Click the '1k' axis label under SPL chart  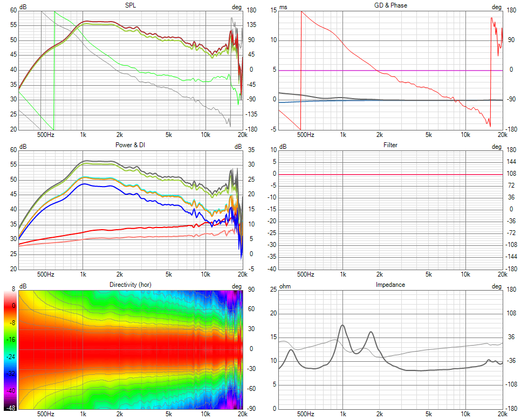(83, 135)
